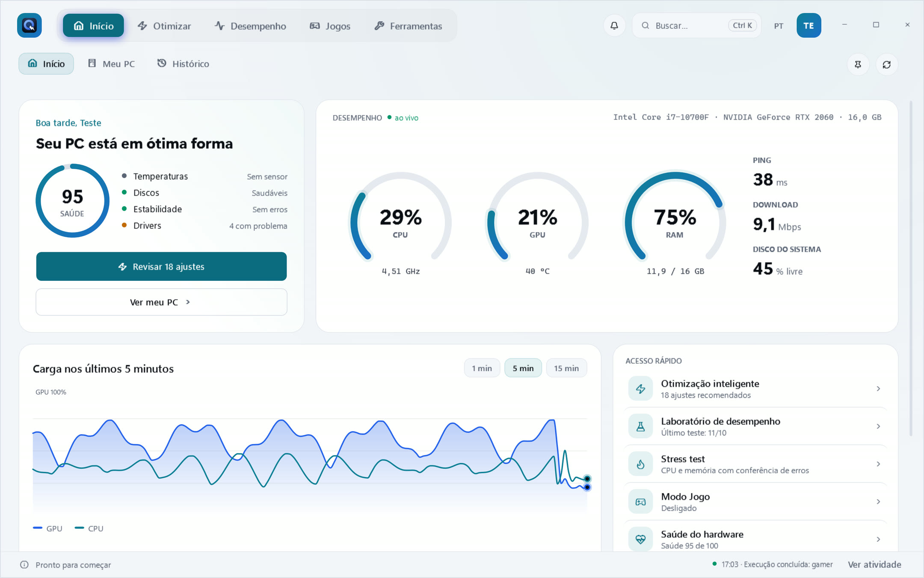Click the pin icon button
This screenshot has height=578, width=924.
[x=858, y=65]
